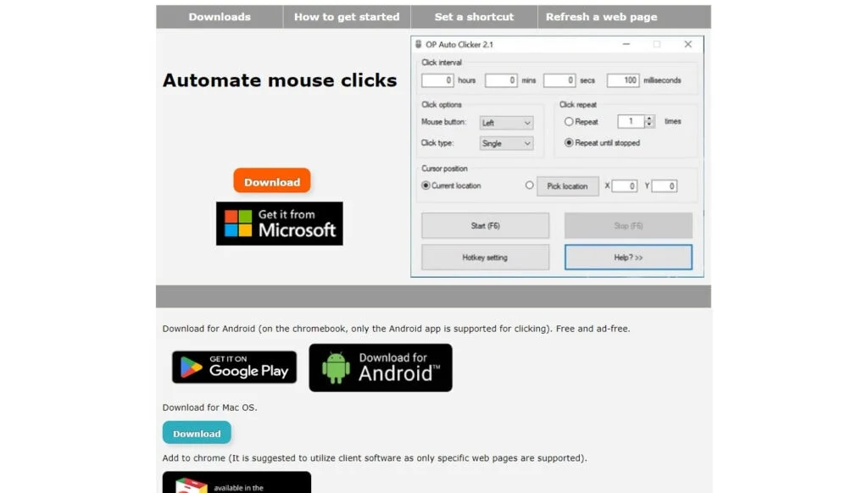Viewport: 868px width, 493px height.
Task: Click the 'Click interval' group label
Action: pyautogui.click(x=441, y=63)
